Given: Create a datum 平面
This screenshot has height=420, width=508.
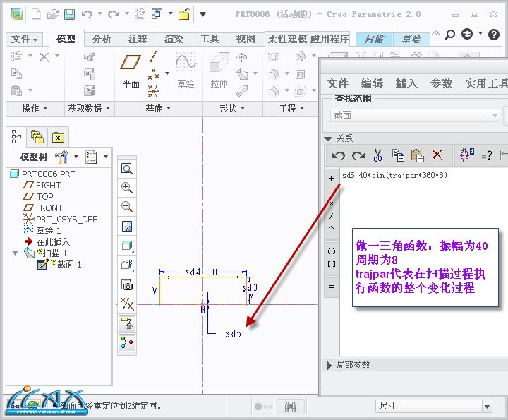Looking at the screenshot, I should pos(131,71).
